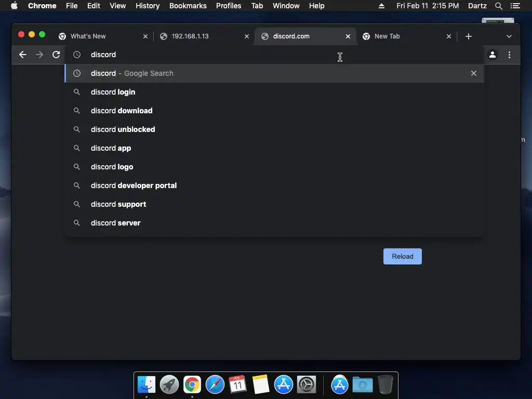Open Finder from the Dock
This screenshot has width=532, height=399.
(x=146, y=385)
